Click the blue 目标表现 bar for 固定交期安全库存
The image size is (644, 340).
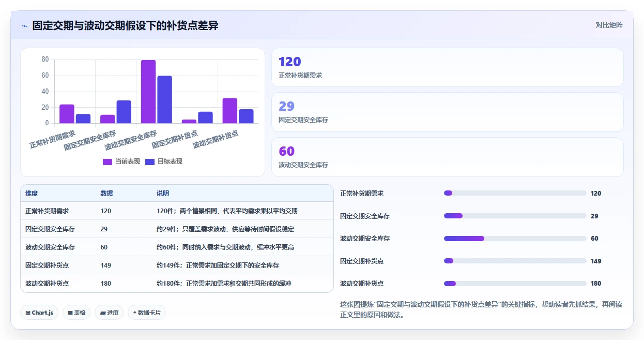[124, 112]
